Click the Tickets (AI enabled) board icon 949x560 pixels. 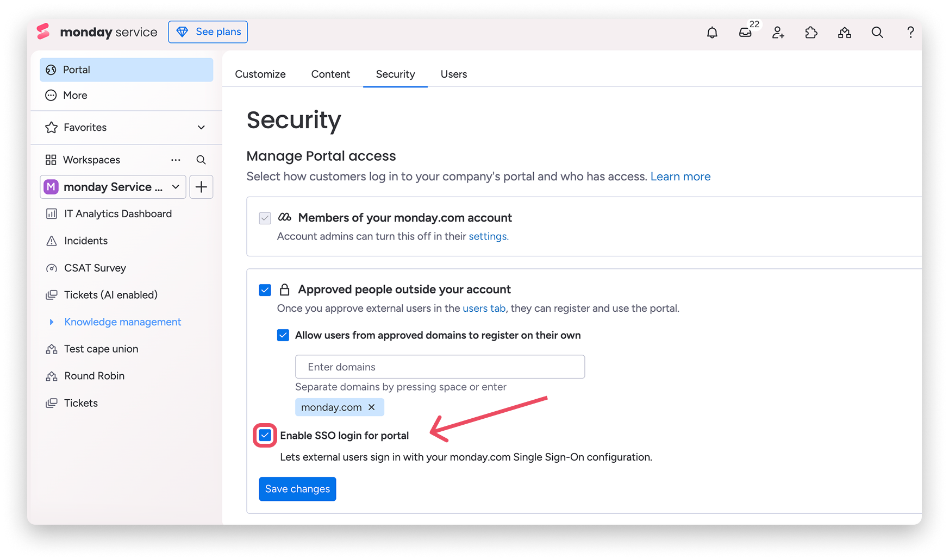[52, 295]
